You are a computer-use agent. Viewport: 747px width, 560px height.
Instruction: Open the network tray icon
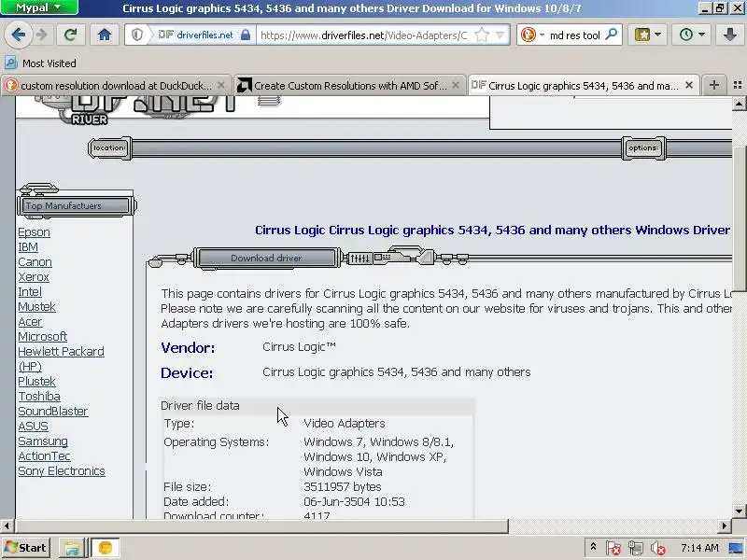(x=636, y=548)
